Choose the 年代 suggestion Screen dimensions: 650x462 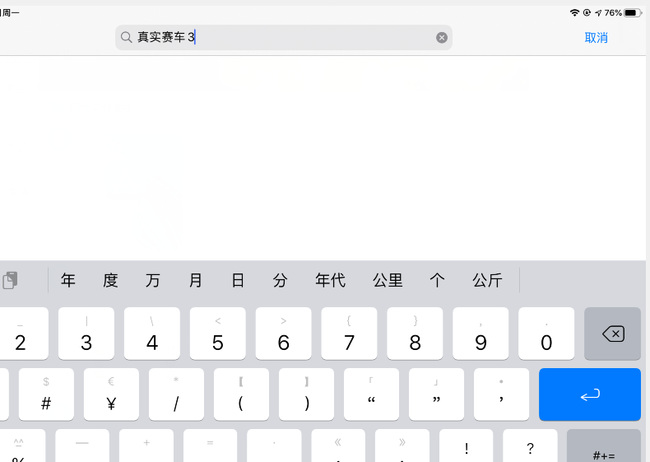[330, 280]
